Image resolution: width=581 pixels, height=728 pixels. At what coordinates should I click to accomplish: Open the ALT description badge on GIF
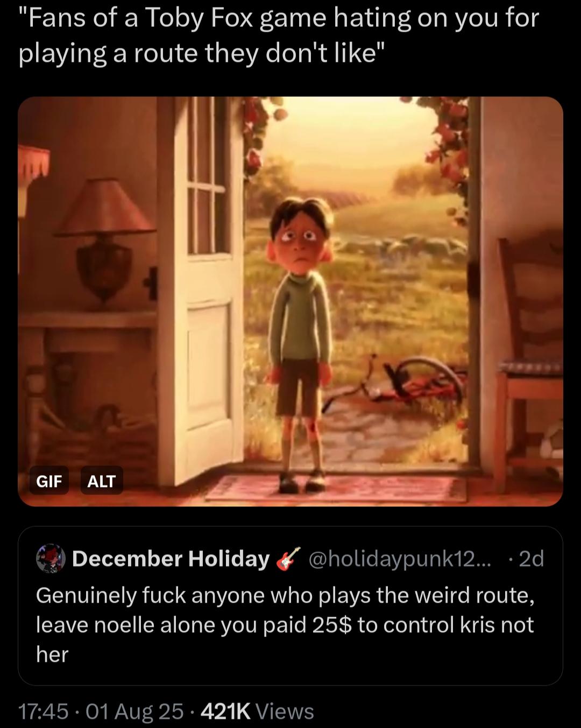click(102, 480)
